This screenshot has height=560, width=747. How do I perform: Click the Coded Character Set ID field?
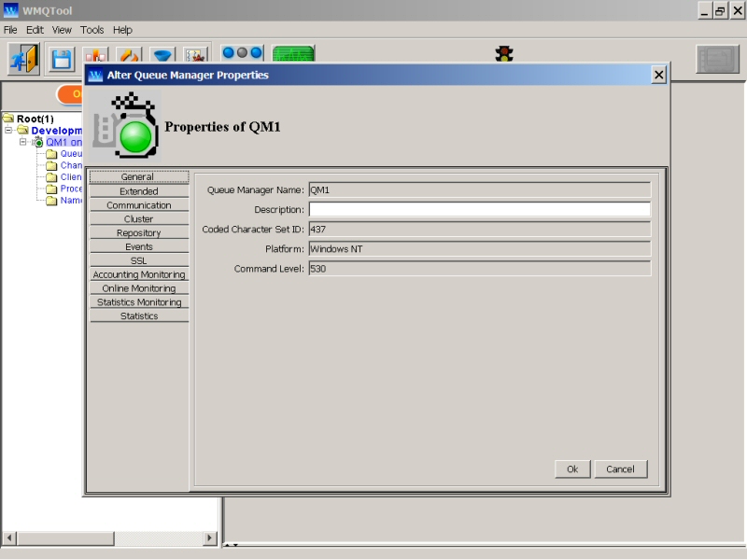coord(479,229)
